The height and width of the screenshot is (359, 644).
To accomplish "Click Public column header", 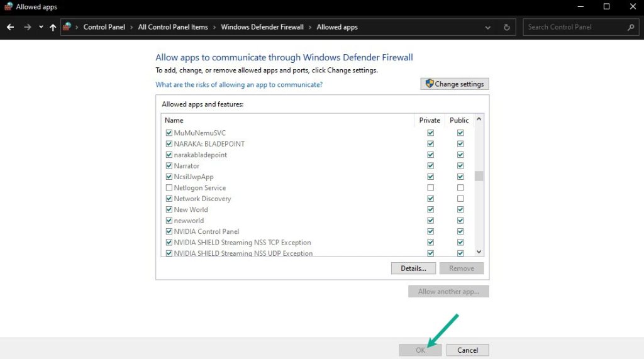I will (x=459, y=120).
